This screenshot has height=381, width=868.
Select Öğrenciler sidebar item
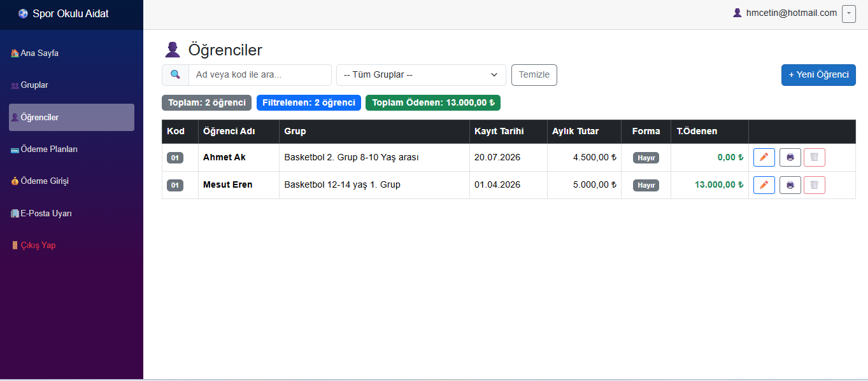71,118
